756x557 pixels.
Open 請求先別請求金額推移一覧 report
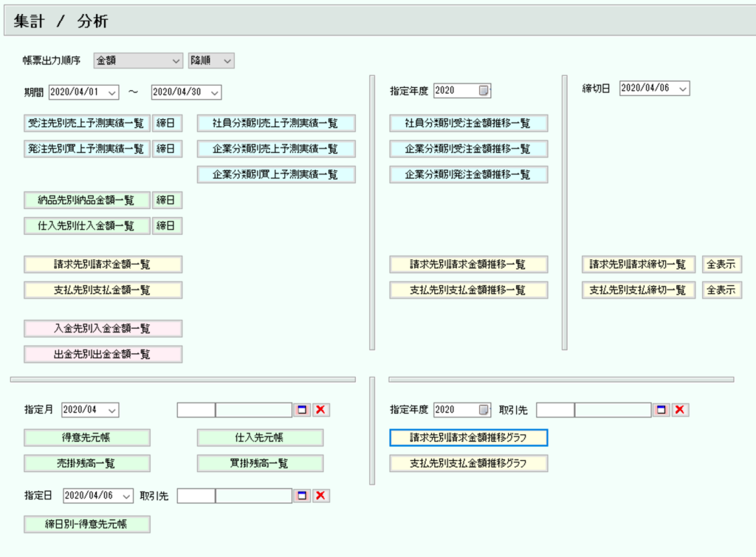point(468,264)
